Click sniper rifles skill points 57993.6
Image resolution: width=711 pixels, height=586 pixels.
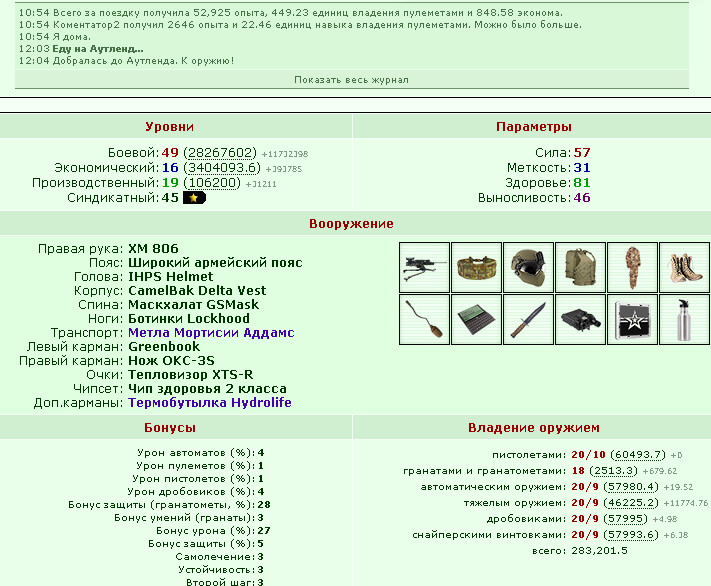(x=631, y=535)
